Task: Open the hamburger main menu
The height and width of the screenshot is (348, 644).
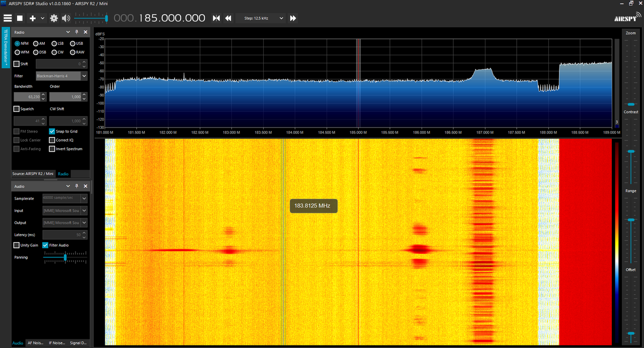Action: (8, 18)
